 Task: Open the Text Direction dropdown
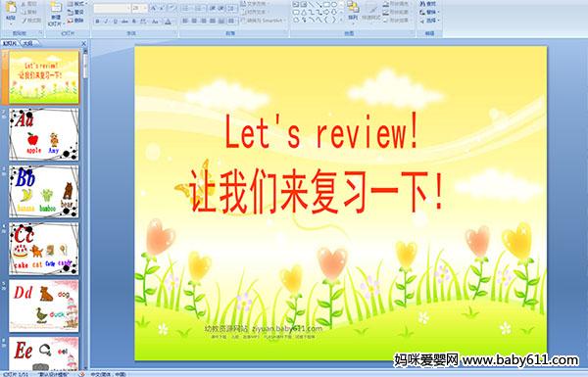click(x=255, y=4)
